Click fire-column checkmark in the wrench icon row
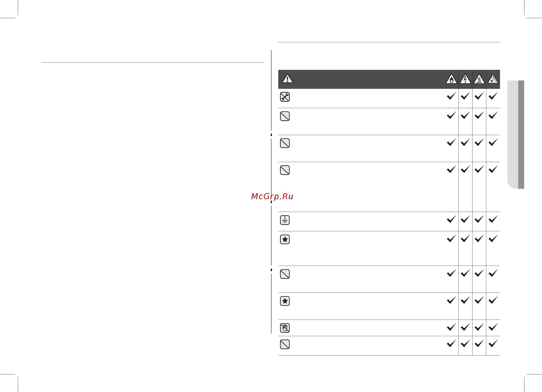This screenshot has height=392, width=542. tap(451, 96)
